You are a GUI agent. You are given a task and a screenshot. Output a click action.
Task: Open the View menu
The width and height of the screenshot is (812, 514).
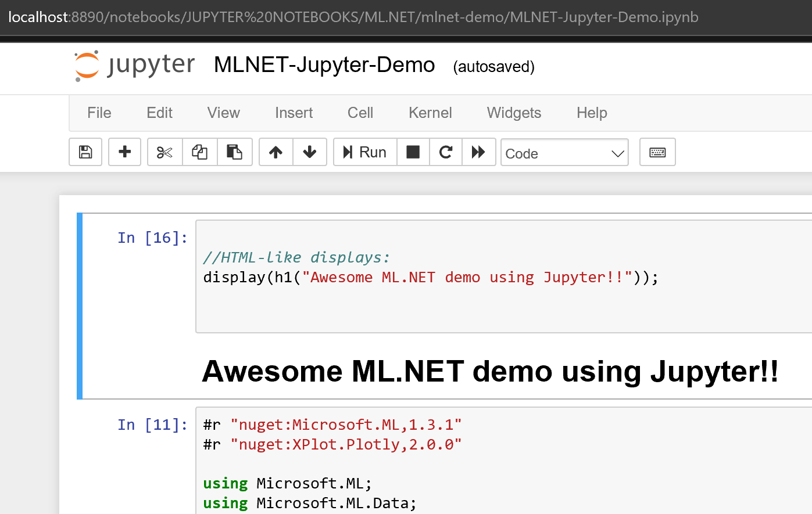coord(224,113)
